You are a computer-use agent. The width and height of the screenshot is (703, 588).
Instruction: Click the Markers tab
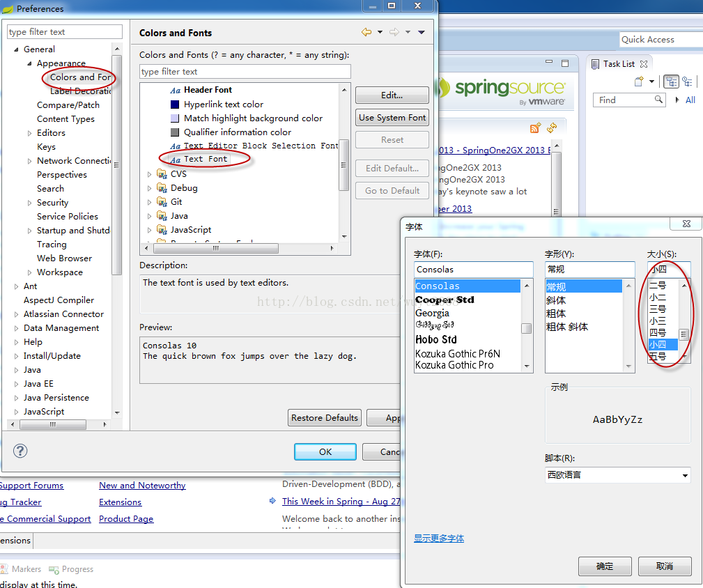[21, 569]
